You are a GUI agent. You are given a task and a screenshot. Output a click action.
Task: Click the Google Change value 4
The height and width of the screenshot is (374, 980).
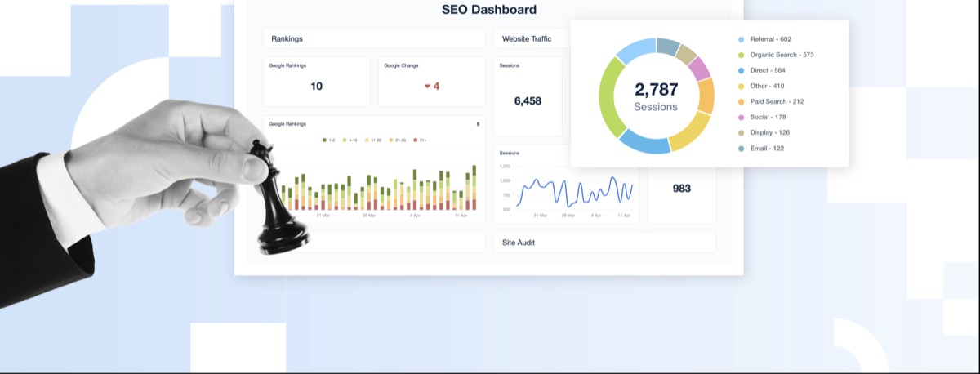pyautogui.click(x=436, y=86)
